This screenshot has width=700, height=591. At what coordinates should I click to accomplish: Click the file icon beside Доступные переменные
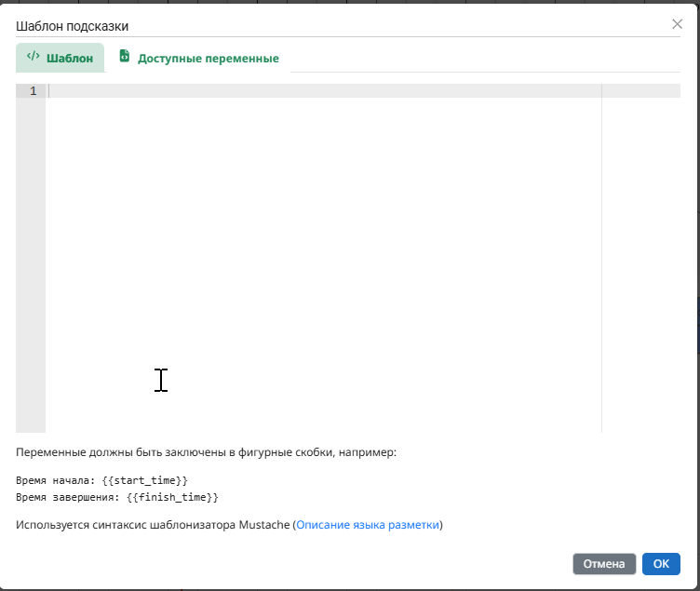(x=125, y=56)
